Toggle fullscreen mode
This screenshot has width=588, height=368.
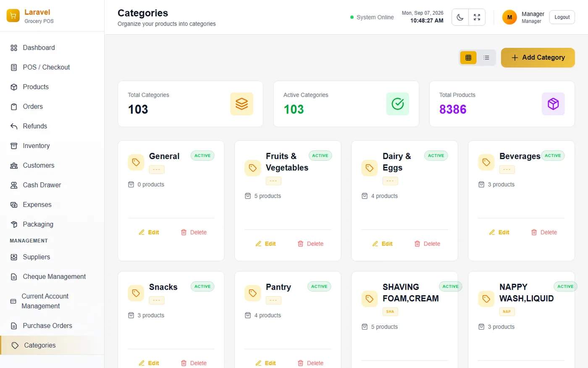pos(477,17)
